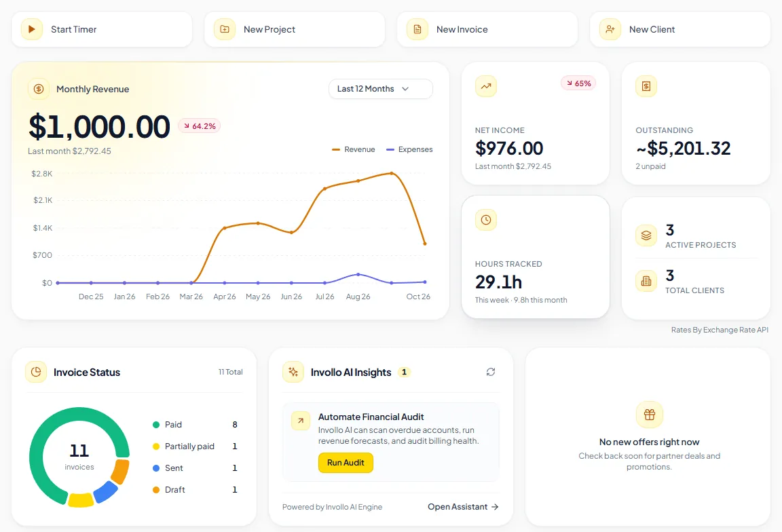Viewport: 782px width, 532px height.
Task: Click the '$2.8K' axis label
Action: 42,174
